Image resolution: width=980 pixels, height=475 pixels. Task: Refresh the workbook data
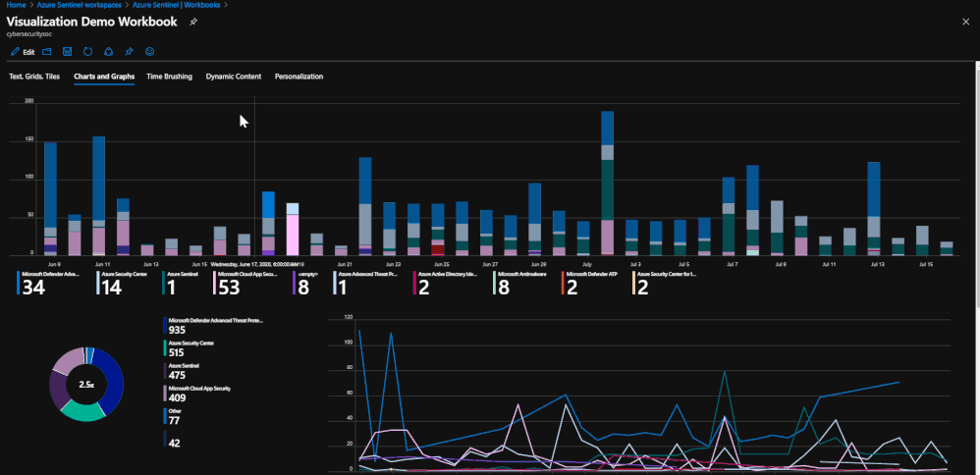87,52
